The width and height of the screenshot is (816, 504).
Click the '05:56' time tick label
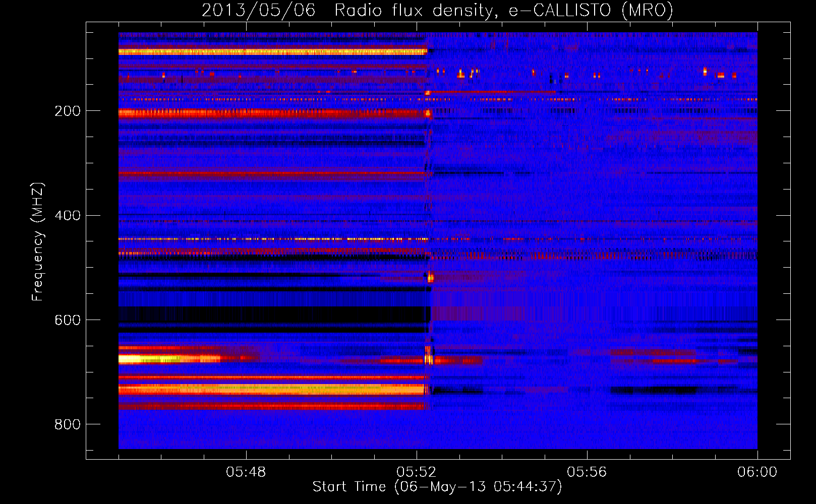587,472
